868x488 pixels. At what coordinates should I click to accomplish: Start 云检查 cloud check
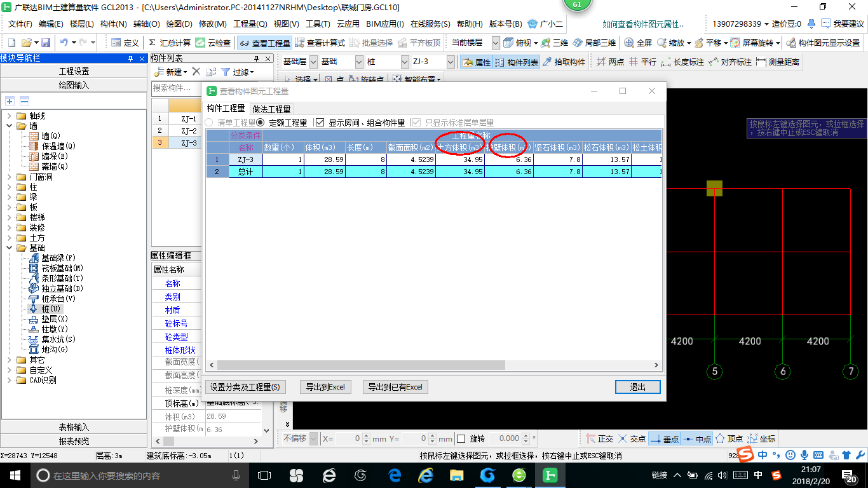click(x=214, y=43)
